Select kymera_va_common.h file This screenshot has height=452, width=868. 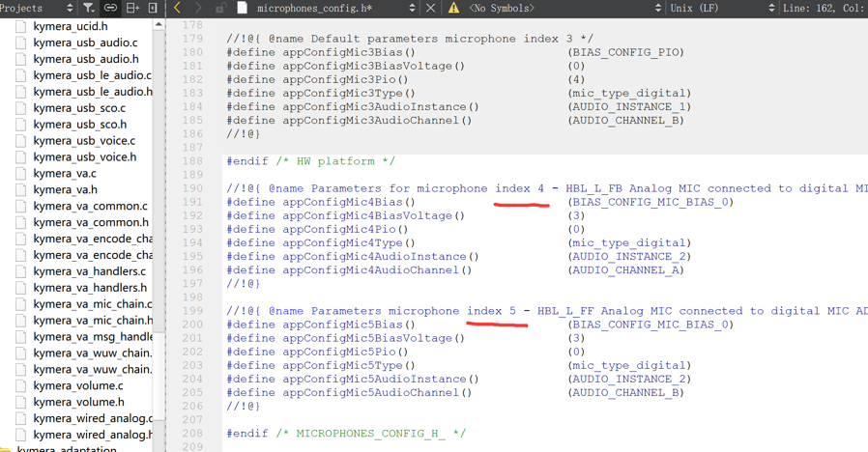coord(91,222)
